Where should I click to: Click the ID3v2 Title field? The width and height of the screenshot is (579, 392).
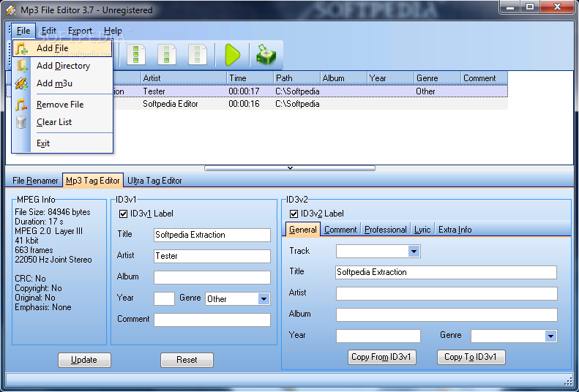[x=446, y=273]
